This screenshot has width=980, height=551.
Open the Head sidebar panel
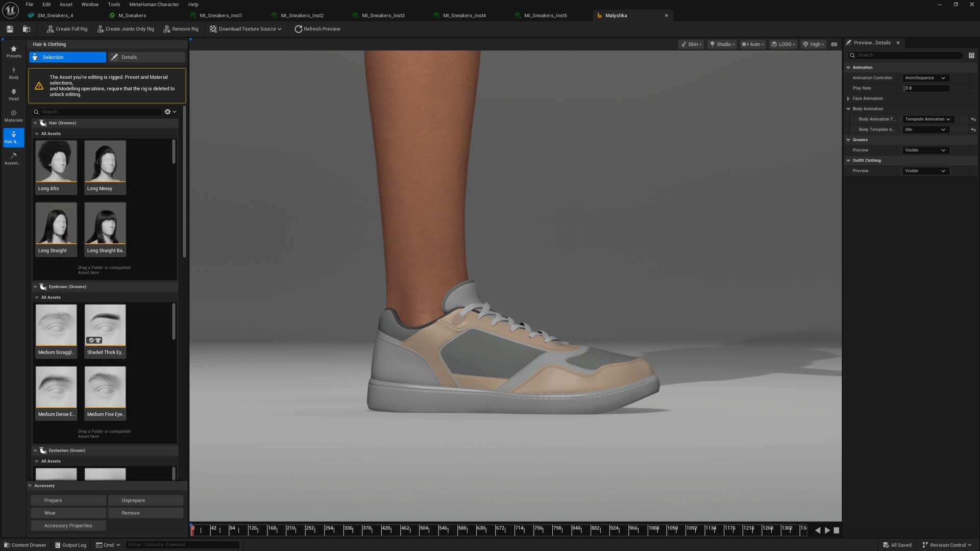[x=14, y=94]
